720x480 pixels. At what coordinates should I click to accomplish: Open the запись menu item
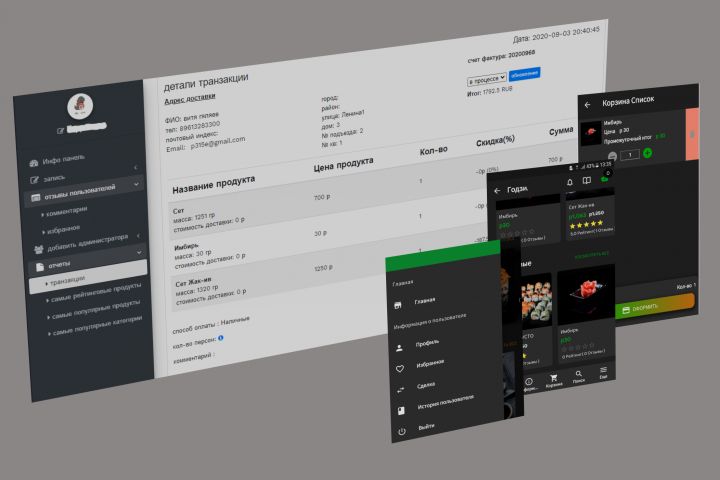click(54, 178)
